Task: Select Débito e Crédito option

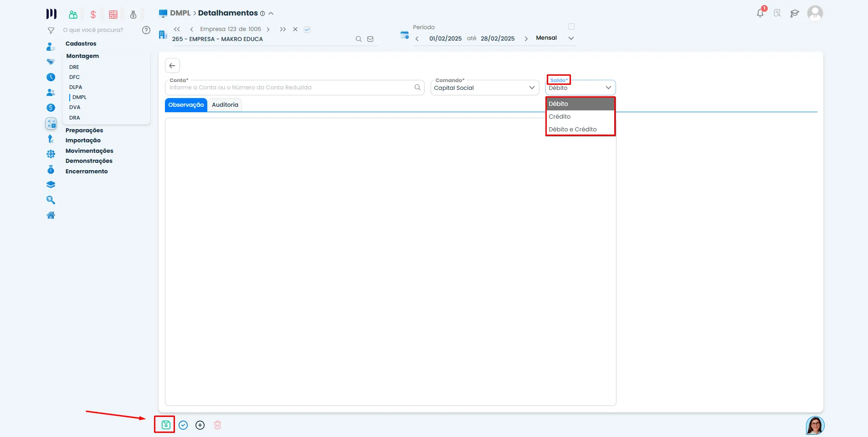Action: 580,129
